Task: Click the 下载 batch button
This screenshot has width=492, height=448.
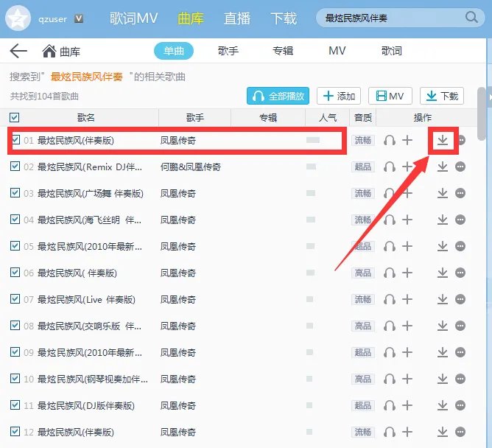Action: pos(442,96)
